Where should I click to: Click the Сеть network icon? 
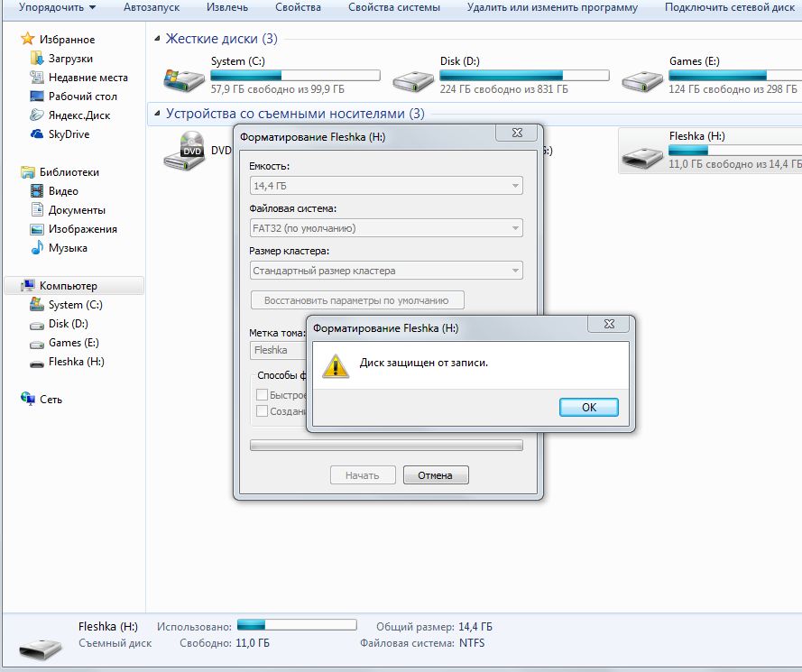point(28,399)
